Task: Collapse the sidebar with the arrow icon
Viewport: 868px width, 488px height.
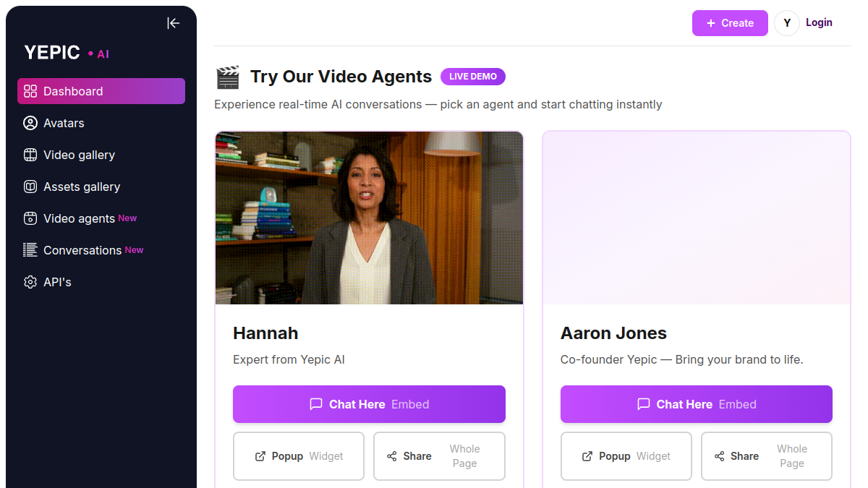Action: pos(174,23)
